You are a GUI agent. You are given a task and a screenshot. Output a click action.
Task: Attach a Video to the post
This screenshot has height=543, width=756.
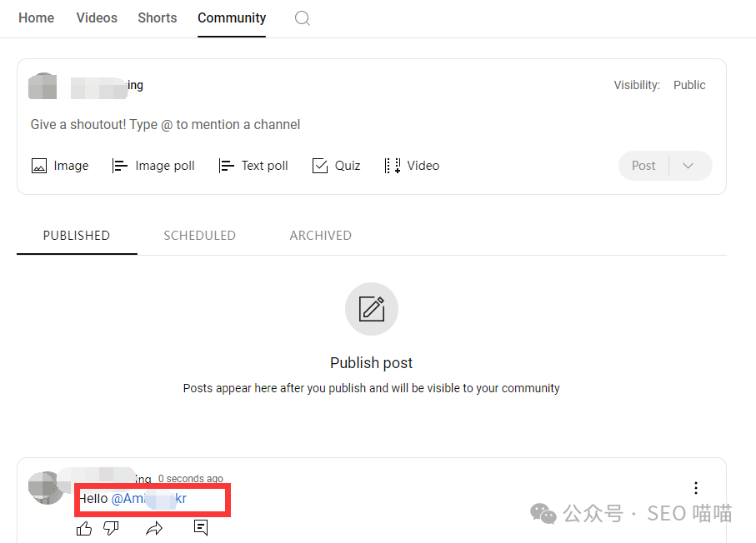[x=412, y=166]
